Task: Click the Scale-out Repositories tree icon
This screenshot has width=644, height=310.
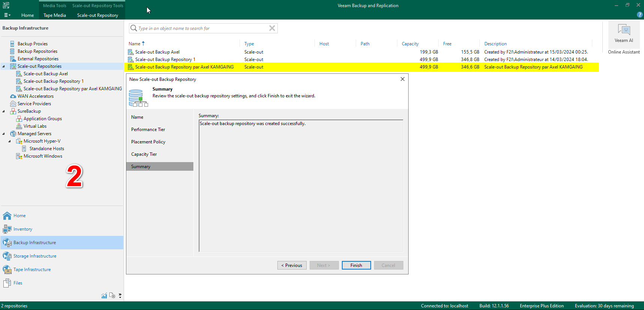Action: point(13,66)
